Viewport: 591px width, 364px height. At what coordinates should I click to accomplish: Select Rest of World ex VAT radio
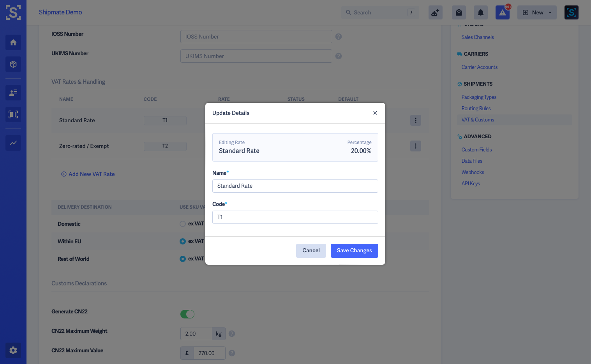pyautogui.click(x=183, y=259)
